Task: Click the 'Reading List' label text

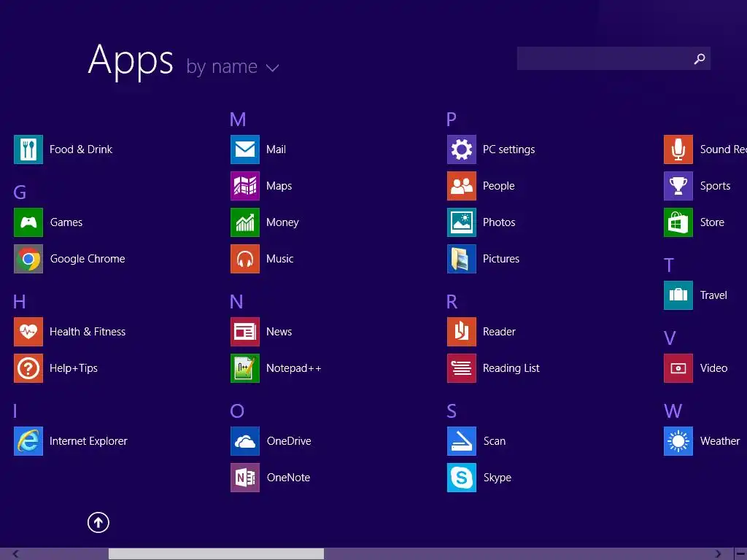Action: [511, 368]
